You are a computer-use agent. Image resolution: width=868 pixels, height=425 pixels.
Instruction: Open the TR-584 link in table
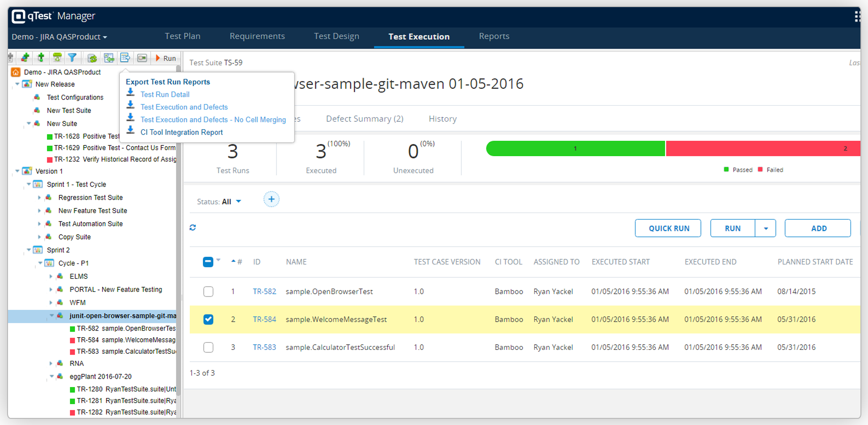(264, 319)
